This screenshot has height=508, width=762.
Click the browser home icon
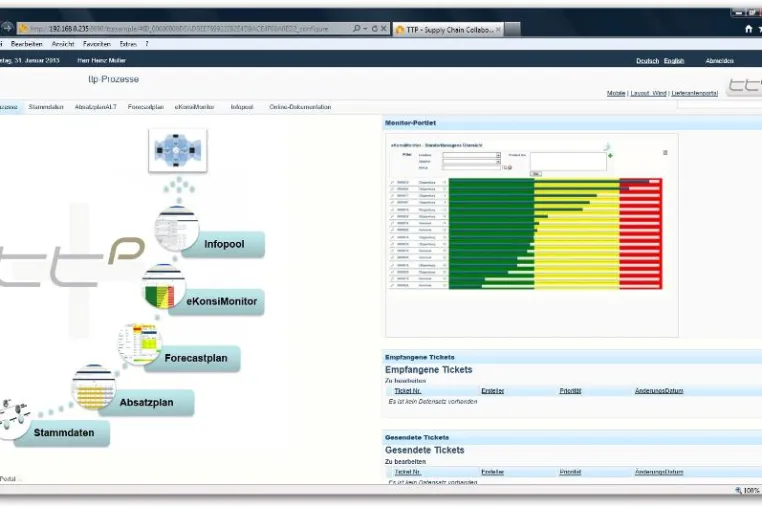click(x=748, y=29)
